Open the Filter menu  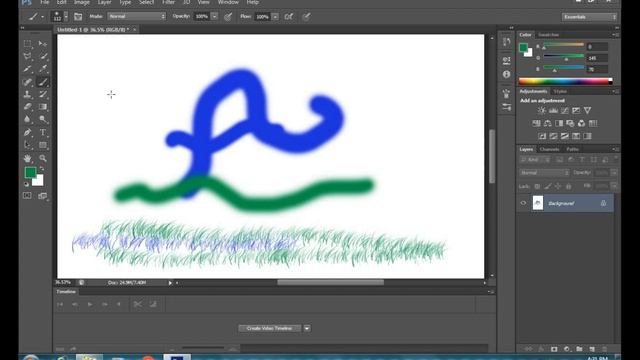(169, 2)
